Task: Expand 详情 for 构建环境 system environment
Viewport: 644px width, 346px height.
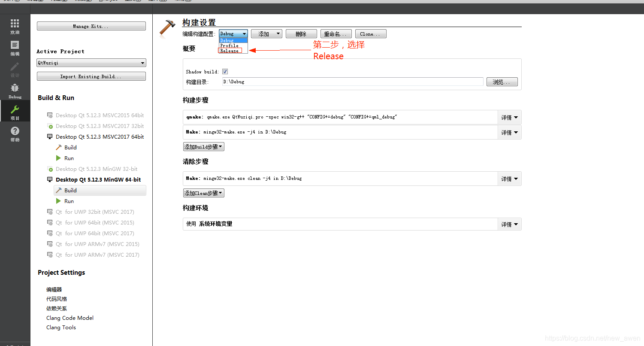Action: [x=510, y=224]
